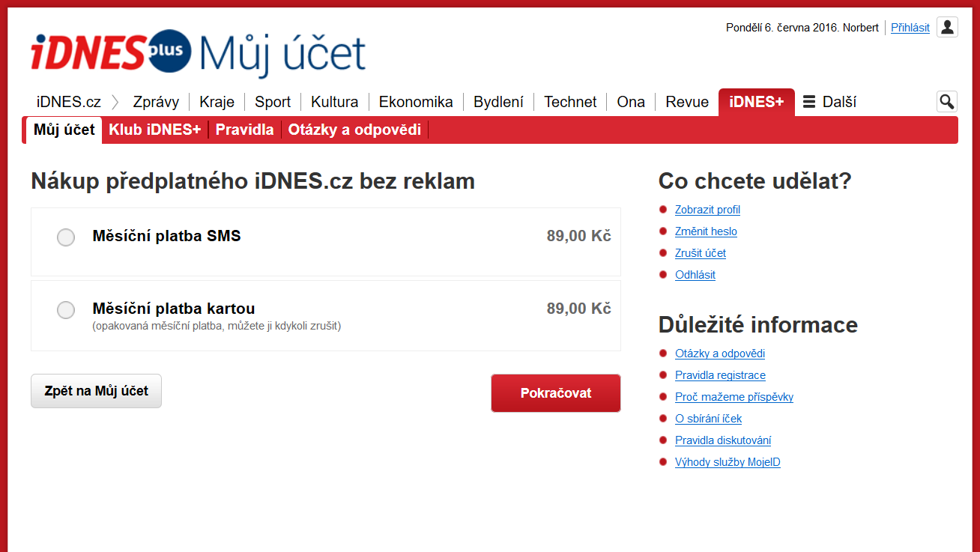
Task: Open the Kraje section
Action: (x=217, y=102)
